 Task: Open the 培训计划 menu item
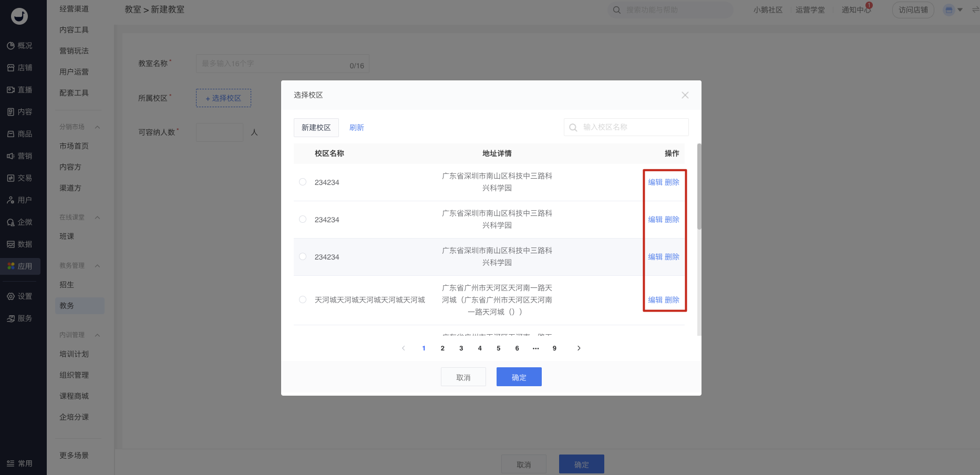74,354
